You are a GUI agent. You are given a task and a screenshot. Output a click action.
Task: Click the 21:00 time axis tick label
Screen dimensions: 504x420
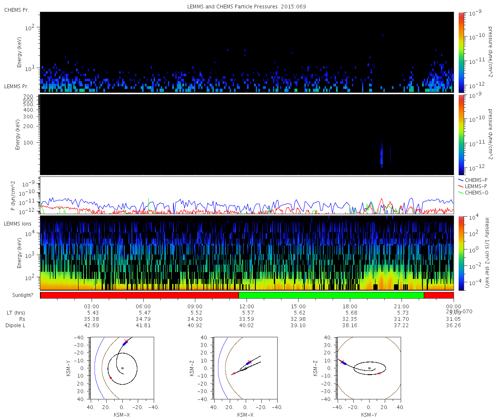click(402, 307)
